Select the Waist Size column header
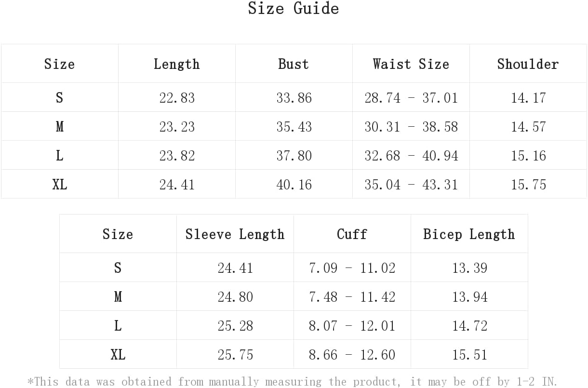The image size is (588, 388). (411, 64)
